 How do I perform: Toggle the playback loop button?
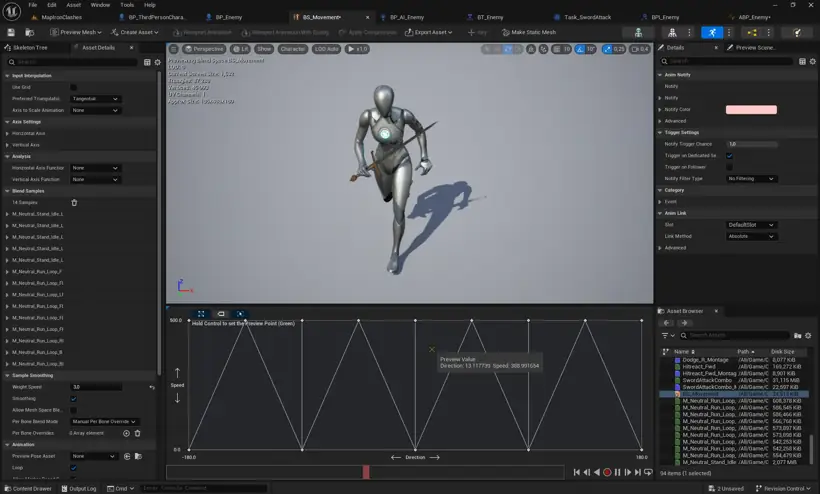pyautogui.click(x=648, y=472)
